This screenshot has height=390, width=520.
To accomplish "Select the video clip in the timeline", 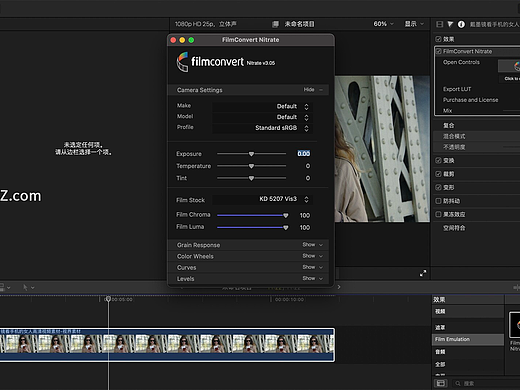I will tap(167, 345).
